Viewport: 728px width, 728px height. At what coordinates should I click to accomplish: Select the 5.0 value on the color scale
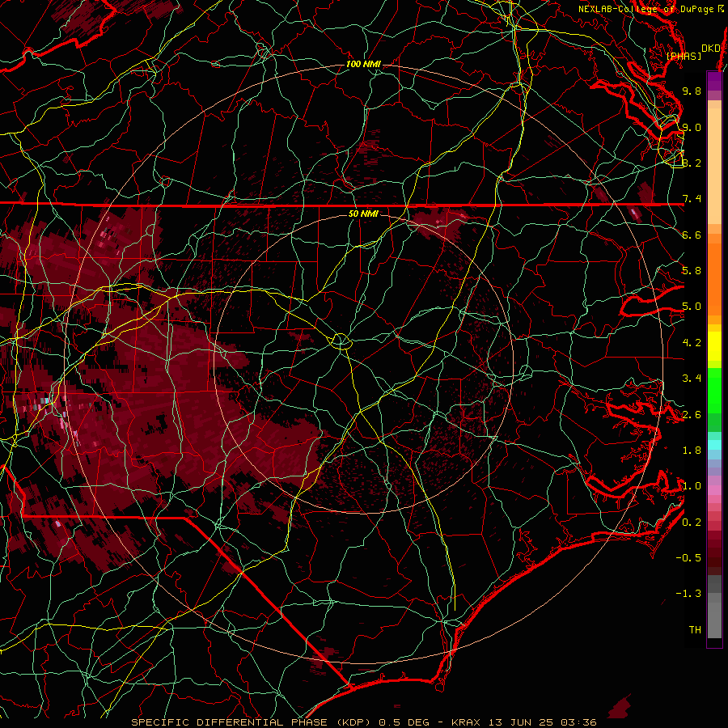(x=692, y=307)
